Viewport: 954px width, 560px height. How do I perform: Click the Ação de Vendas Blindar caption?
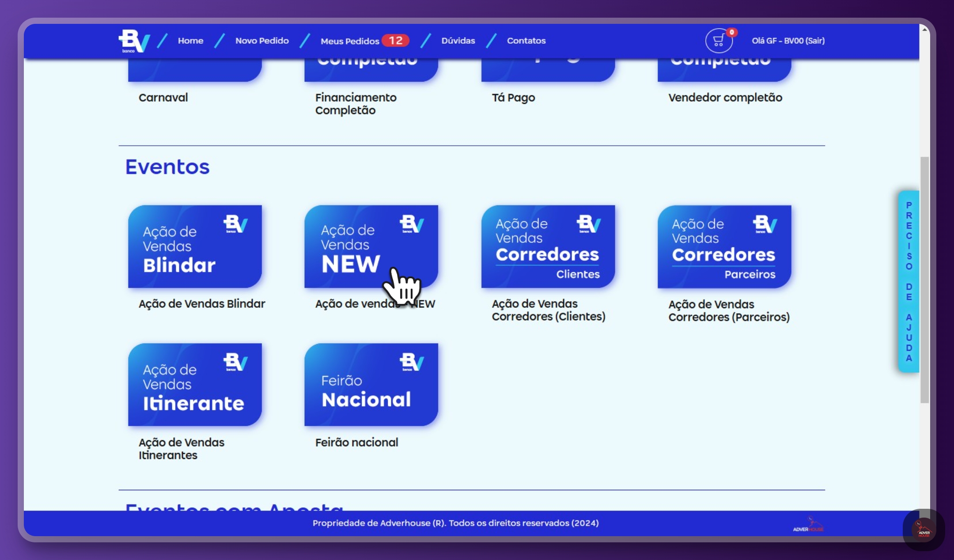202,304
